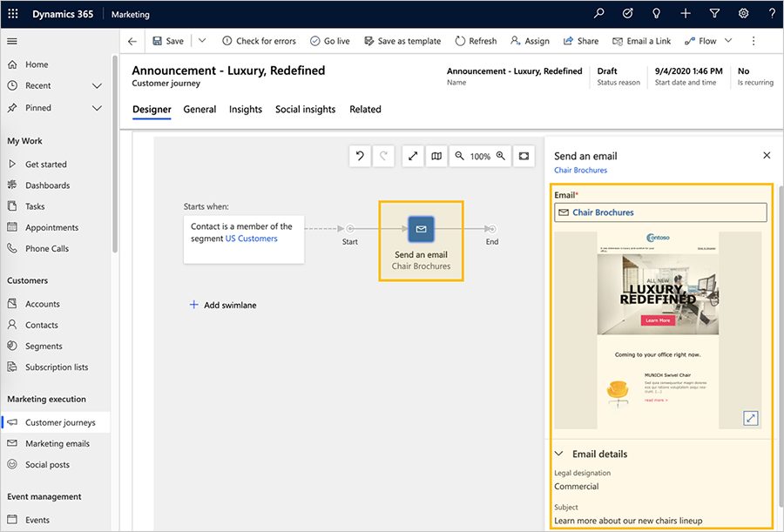The height and width of the screenshot is (532, 784).
Task: Click the Undo icon above the canvas
Action: coord(360,156)
